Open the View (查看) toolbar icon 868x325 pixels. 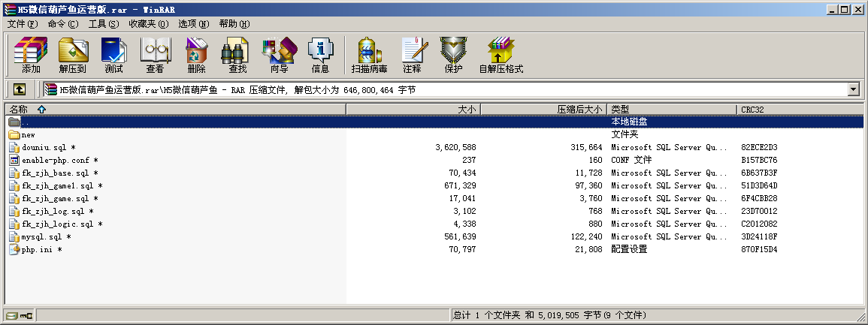155,56
